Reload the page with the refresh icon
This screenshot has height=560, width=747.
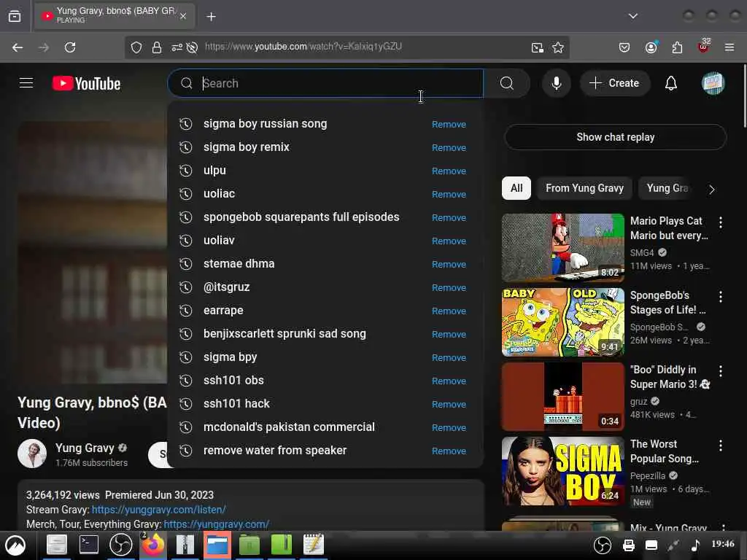coord(70,47)
